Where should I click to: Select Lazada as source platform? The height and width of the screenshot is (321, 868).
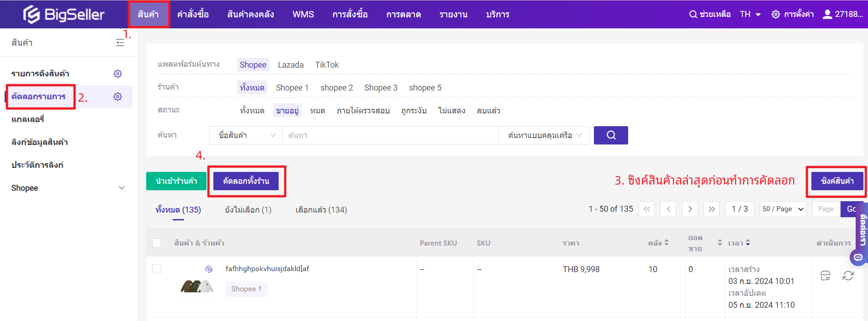[291, 65]
